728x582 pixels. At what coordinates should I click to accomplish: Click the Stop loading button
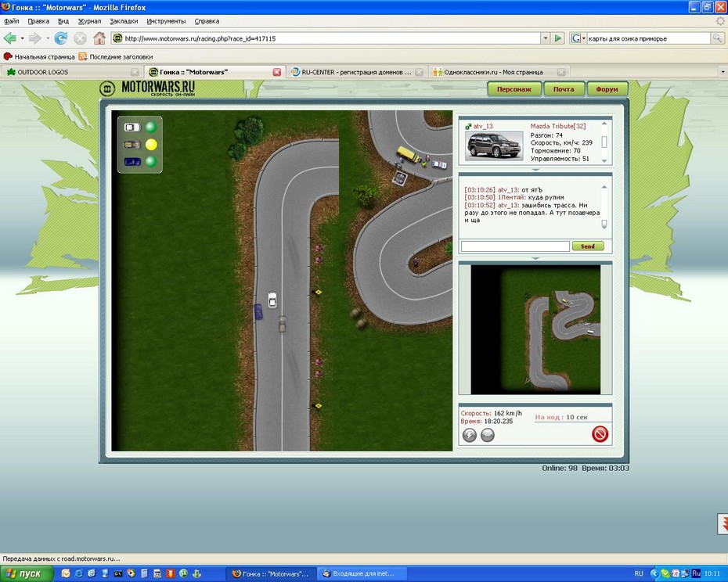point(80,38)
